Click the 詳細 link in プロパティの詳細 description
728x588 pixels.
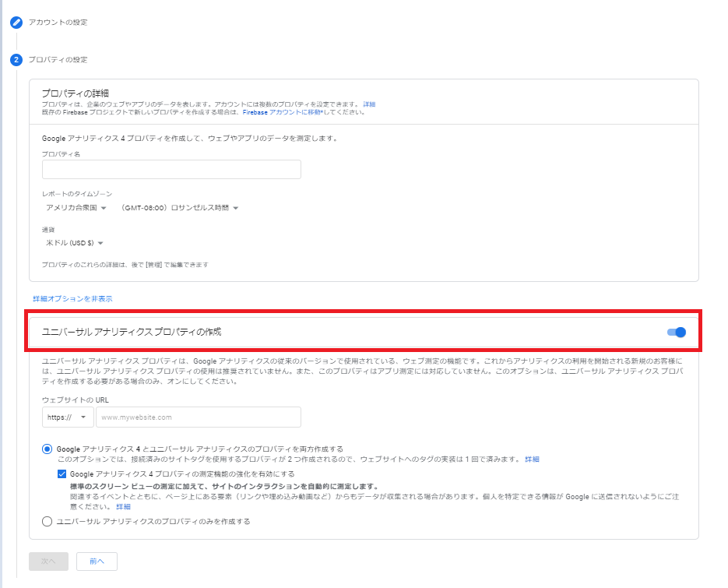pyautogui.click(x=368, y=104)
